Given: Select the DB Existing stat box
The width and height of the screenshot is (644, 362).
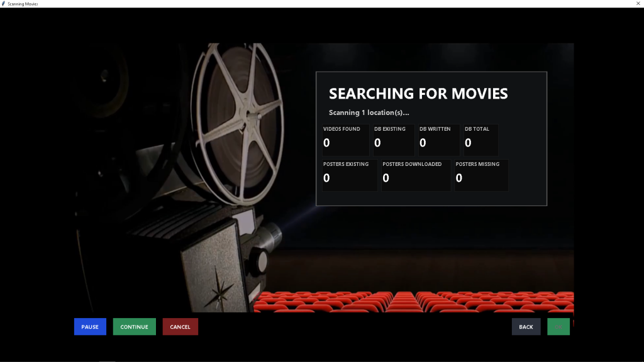Looking at the screenshot, I should pyautogui.click(x=393, y=140).
